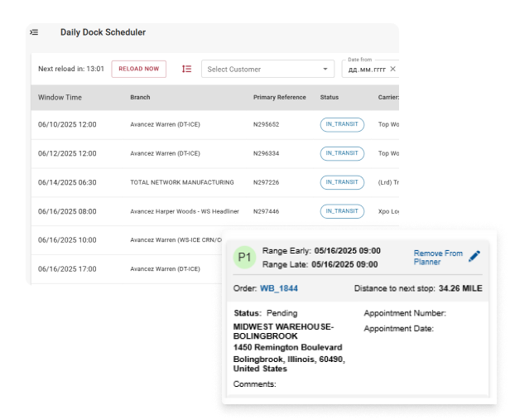Sort by the Branch column header
Screen dimensions: 510x420
(x=140, y=97)
